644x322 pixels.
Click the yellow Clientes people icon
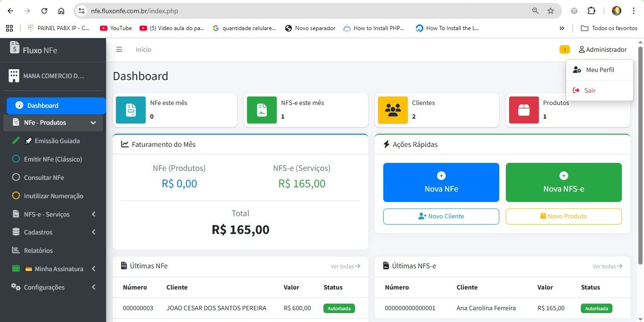click(x=393, y=110)
